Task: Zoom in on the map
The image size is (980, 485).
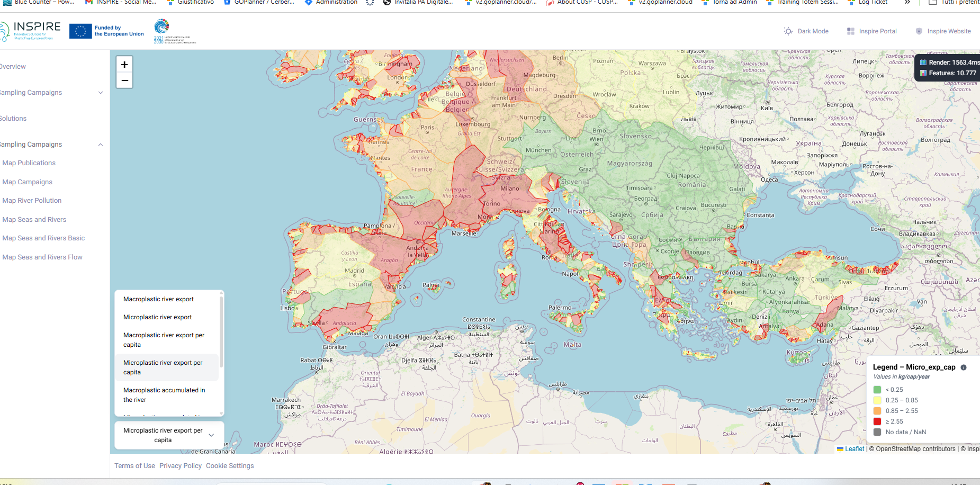Action: pyautogui.click(x=124, y=65)
